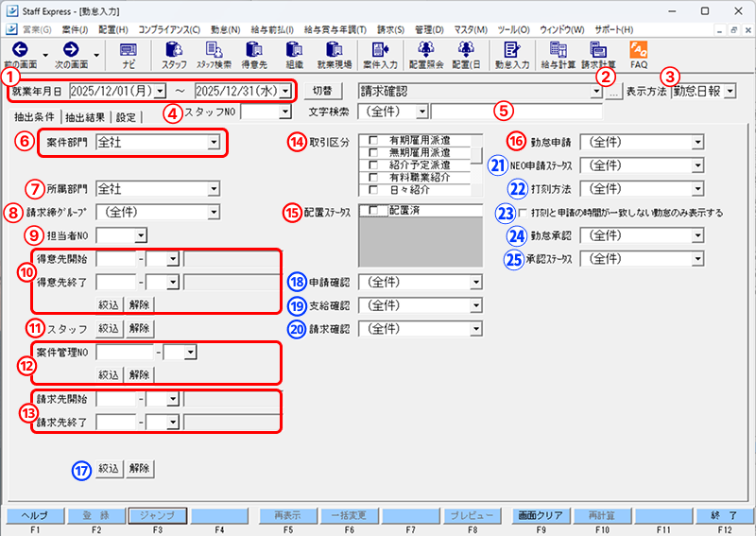
Task: Open the 打刻方法 dropdown
Action: click(697, 189)
